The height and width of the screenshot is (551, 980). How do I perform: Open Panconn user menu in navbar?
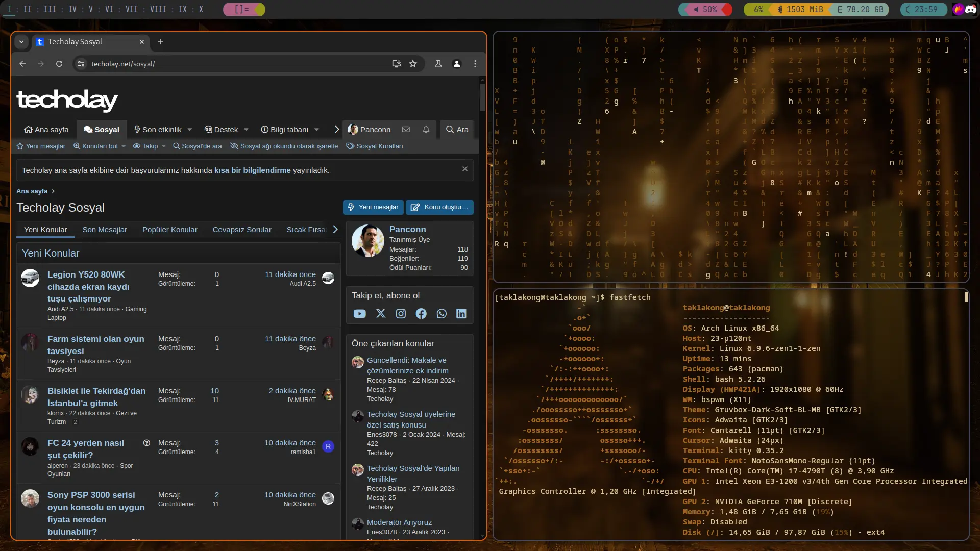pyautogui.click(x=370, y=130)
